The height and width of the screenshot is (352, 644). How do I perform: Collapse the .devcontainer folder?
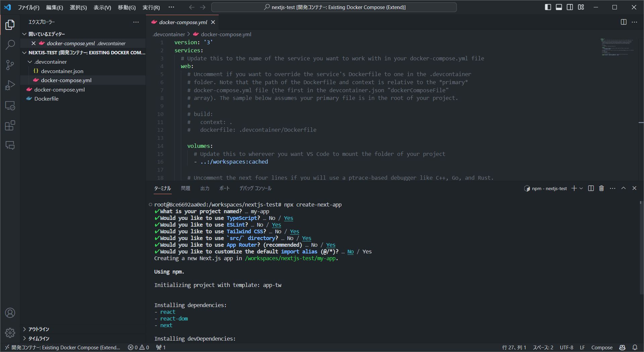point(83,62)
